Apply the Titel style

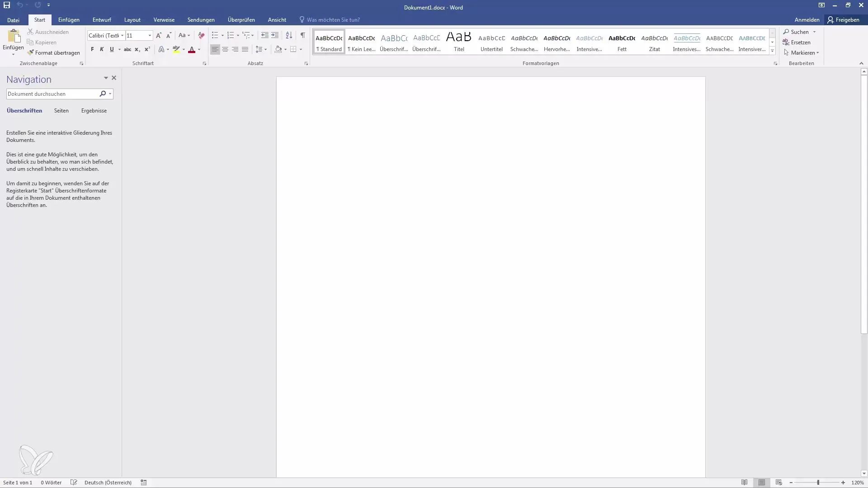pos(459,42)
